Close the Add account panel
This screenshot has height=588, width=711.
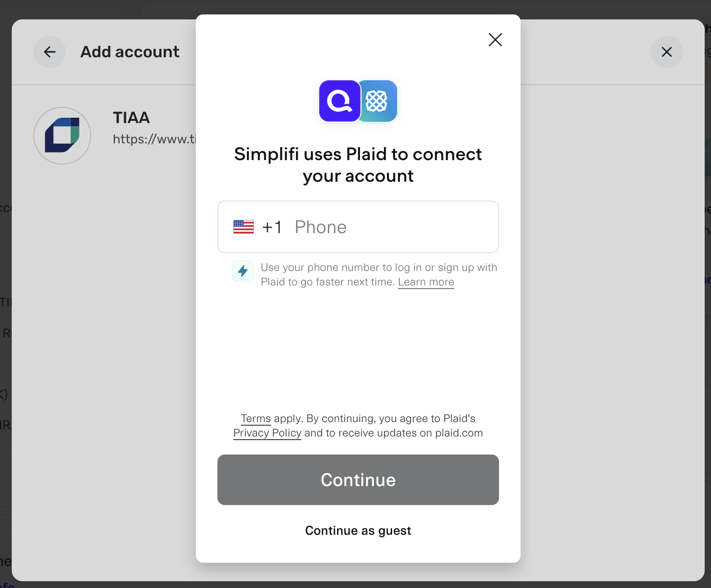667,52
